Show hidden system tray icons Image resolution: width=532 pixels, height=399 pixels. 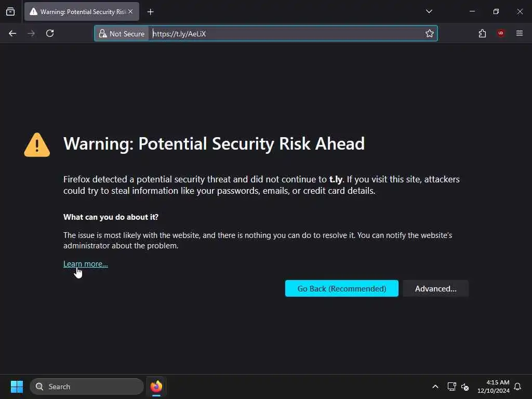point(435,387)
